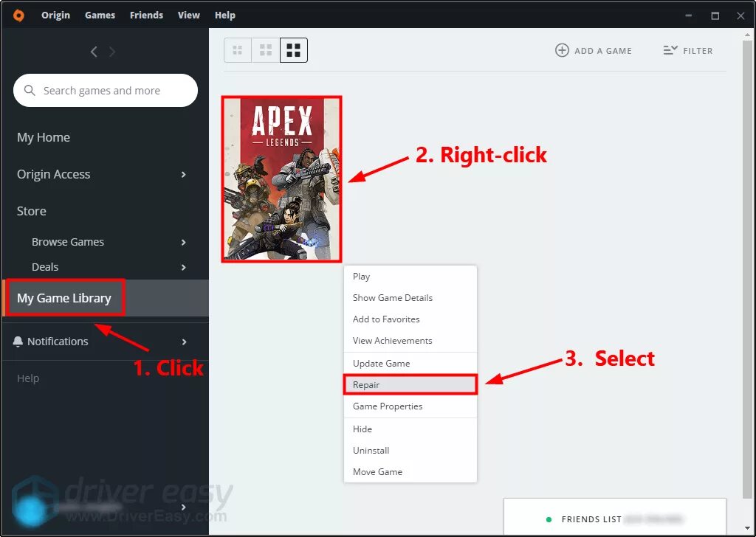Open the Friends List panel
Image resolution: width=756 pixels, height=537 pixels.
click(615, 517)
